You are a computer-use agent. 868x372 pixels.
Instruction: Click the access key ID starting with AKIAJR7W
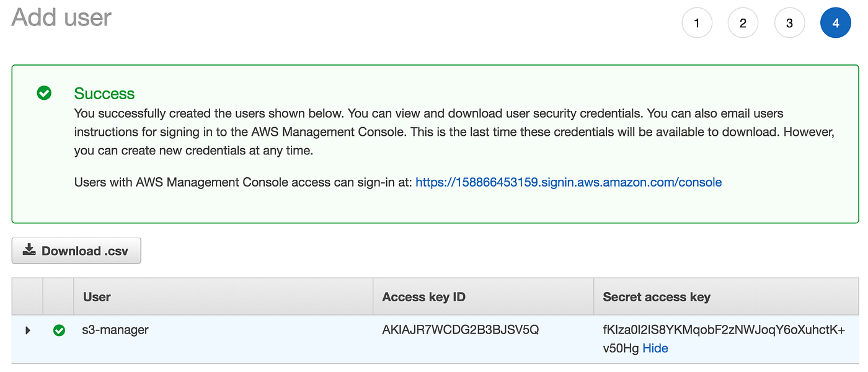coord(461,330)
